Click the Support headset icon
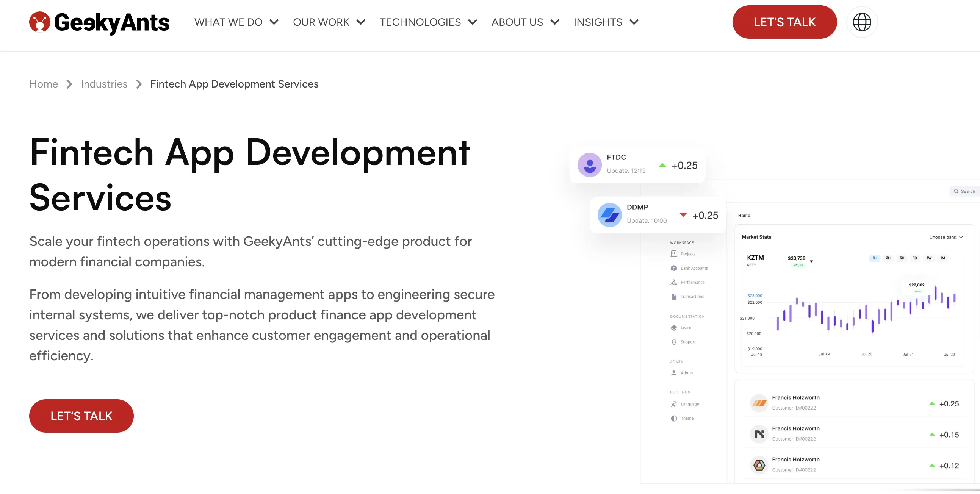980x494 pixels. tap(674, 342)
